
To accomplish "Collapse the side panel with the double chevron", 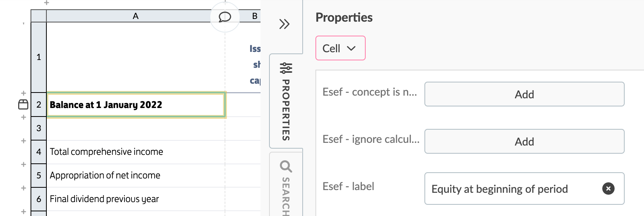I will 285,24.
